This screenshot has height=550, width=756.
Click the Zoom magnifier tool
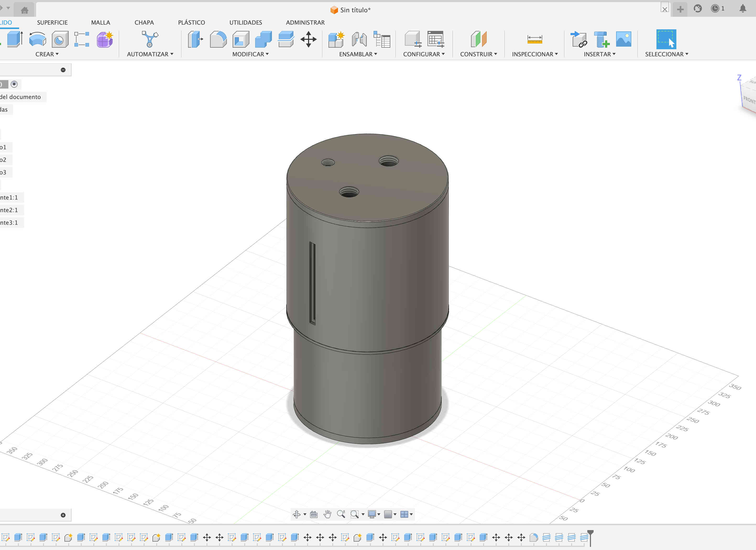tap(341, 514)
